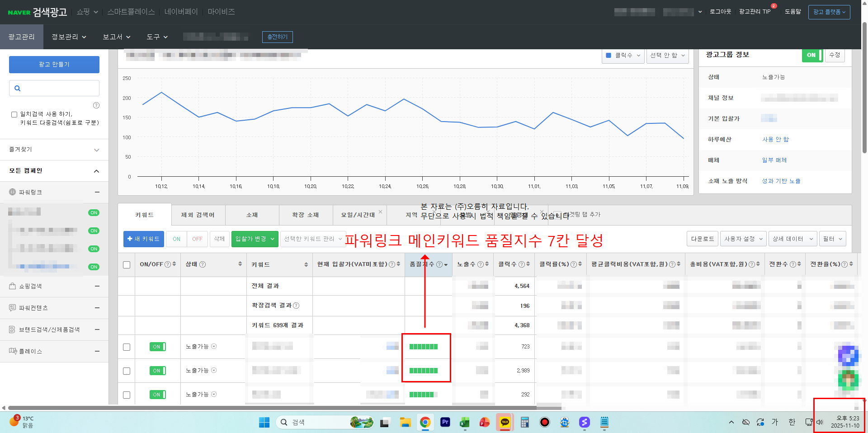
Task: Open KakaoTalk from the taskbar
Action: [x=505, y=422]
